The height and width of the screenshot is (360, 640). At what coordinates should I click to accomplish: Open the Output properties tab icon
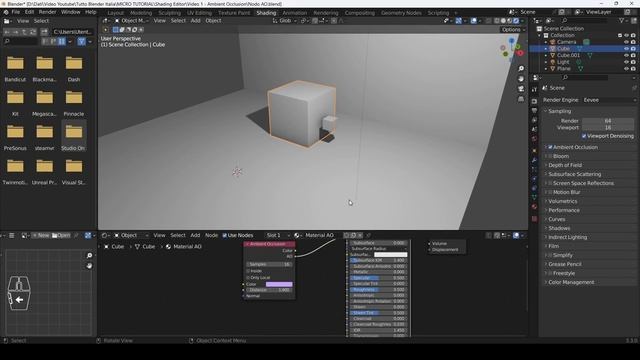tap(534, 111)
